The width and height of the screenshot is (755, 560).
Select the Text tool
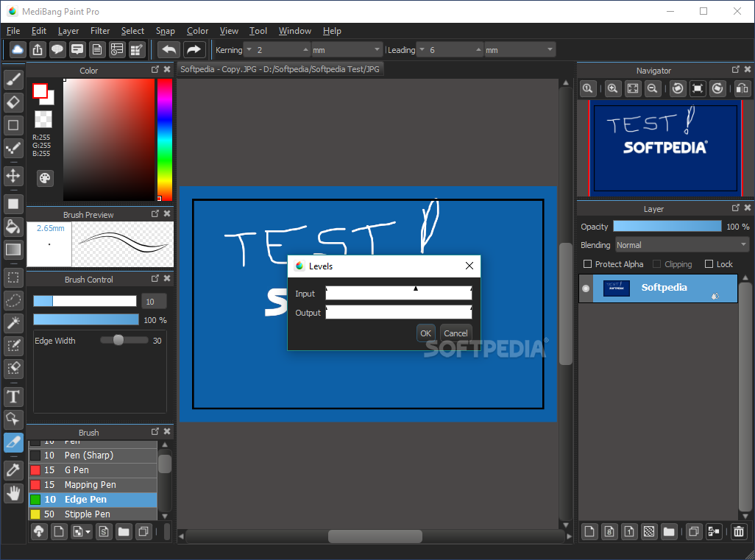13,397
